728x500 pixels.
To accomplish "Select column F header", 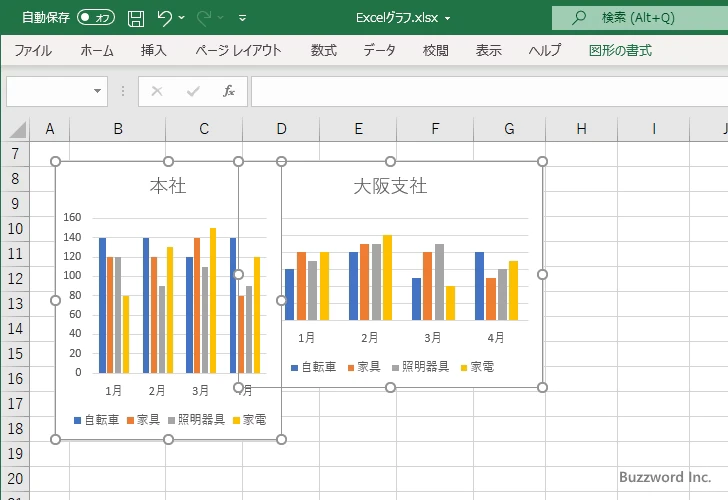I will (435, 129).
